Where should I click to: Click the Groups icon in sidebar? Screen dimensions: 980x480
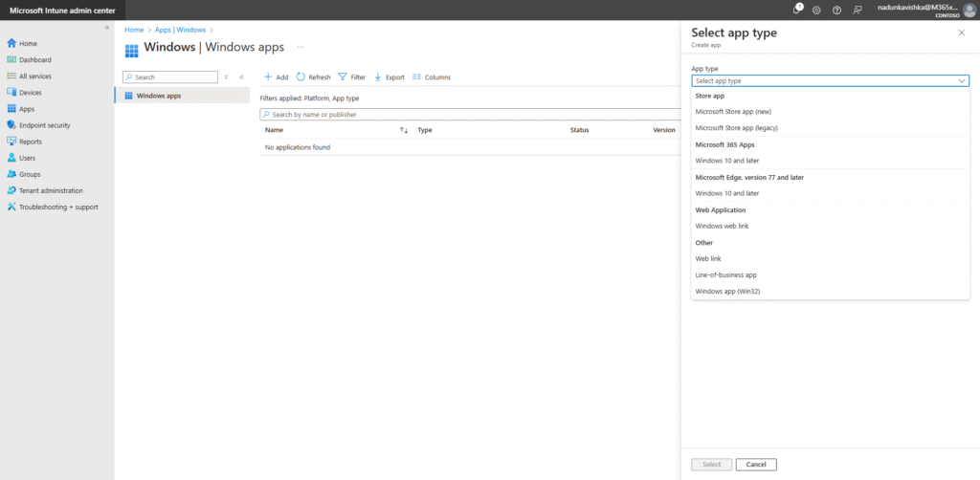coord(11,174)
